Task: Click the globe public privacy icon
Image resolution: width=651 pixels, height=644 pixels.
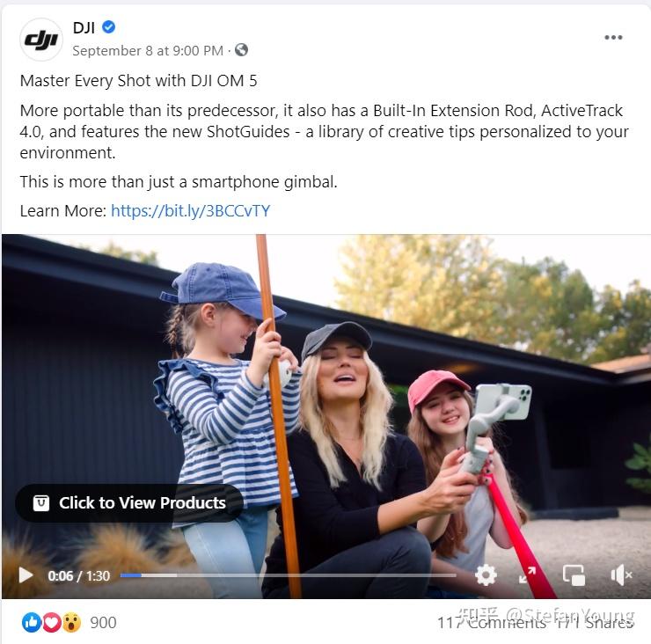Action: [241, 50]
